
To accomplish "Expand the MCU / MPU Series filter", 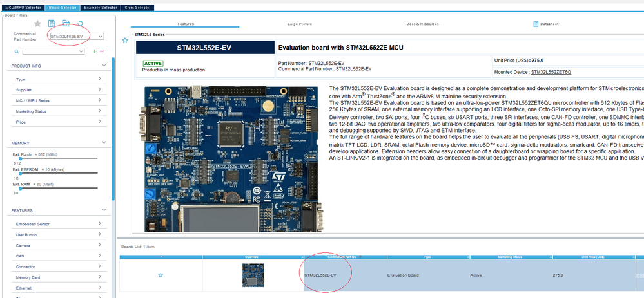I will (100, 100).
